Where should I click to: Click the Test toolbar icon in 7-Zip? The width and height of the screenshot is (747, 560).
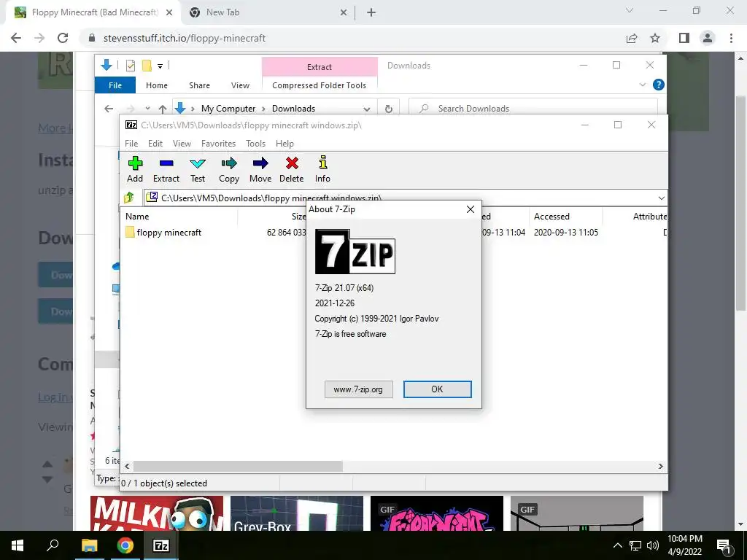coord(198,169)
